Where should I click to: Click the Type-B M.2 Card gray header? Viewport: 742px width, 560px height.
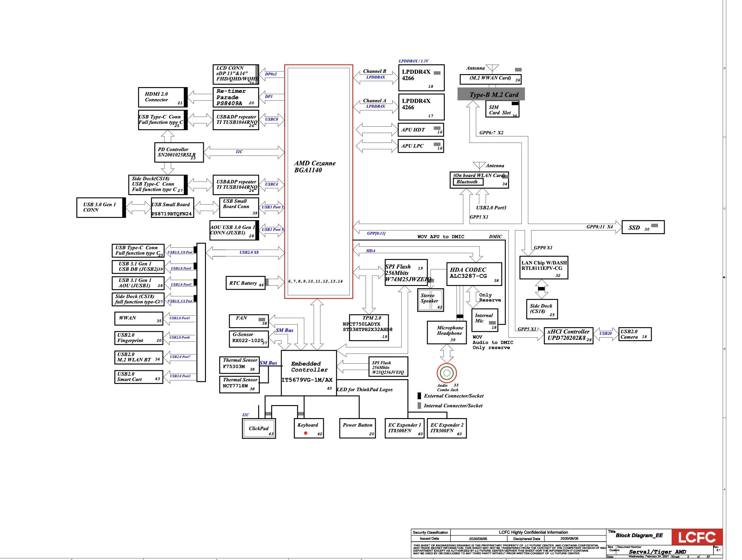click(491, 94)
